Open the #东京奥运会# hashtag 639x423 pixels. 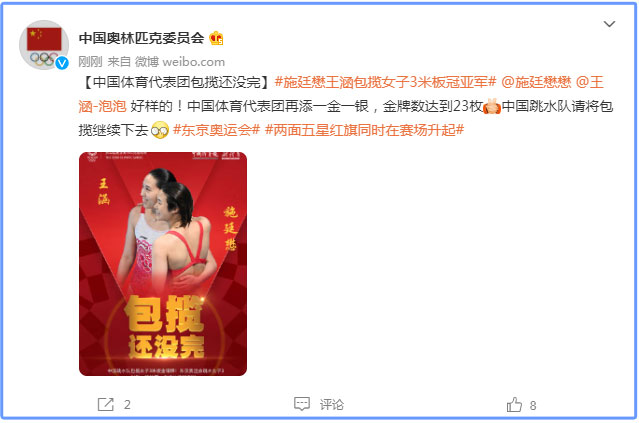(x=216, y=130)
